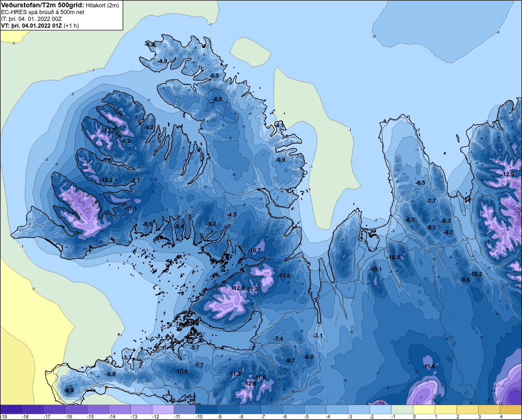Click the '-12.2' temperature label
The width and height of the screenshot is (522, 420).
tap(110, 131)
